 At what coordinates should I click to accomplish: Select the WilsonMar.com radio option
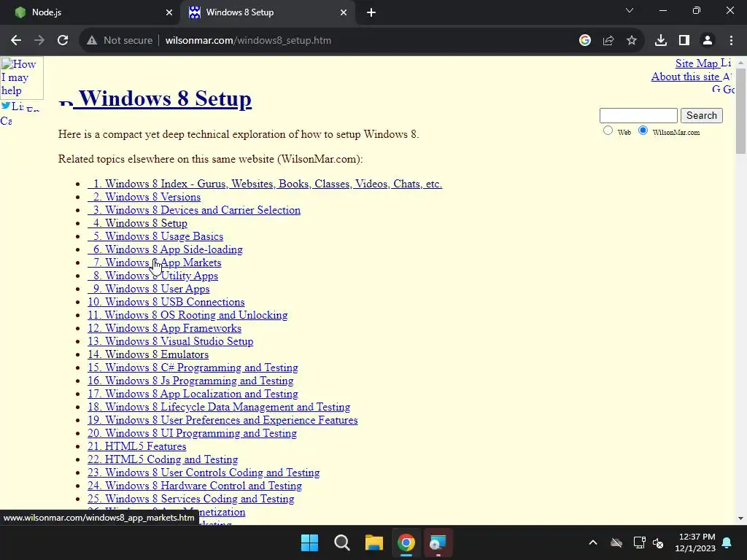[x=643, y=131]
